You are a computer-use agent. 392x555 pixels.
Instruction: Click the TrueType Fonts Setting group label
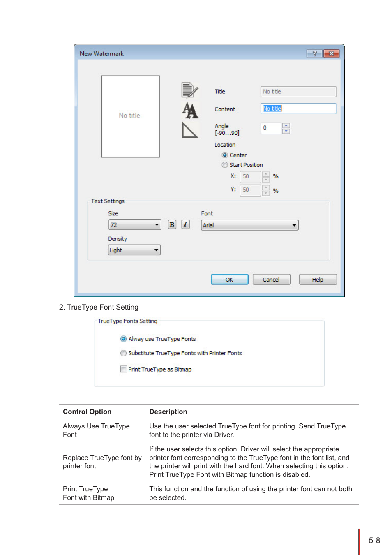pos(128,321)
